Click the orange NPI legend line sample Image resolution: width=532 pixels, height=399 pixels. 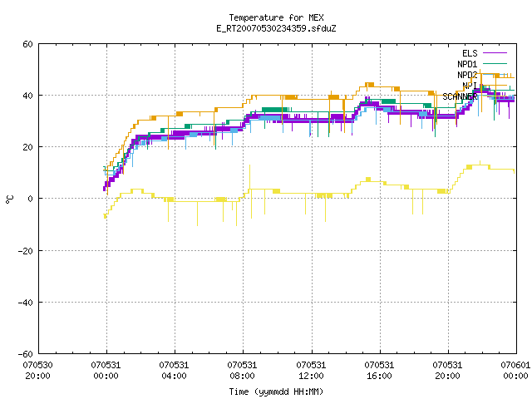[x=495, y=85]
